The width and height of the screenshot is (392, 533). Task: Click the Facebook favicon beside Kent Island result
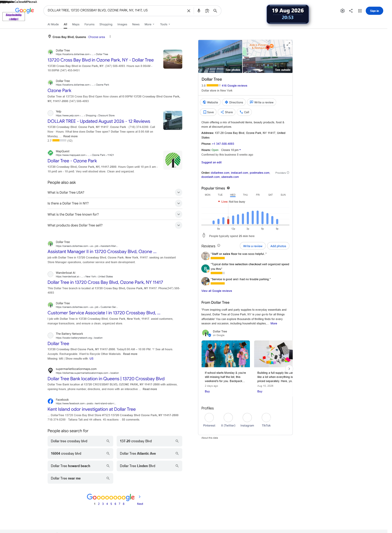[x=50, y=401]
